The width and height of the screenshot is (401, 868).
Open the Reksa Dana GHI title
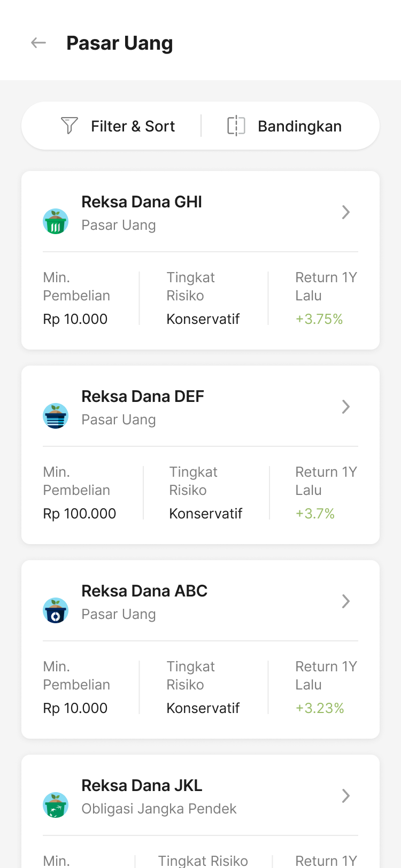pyautogui.click(x=142, y=202)
